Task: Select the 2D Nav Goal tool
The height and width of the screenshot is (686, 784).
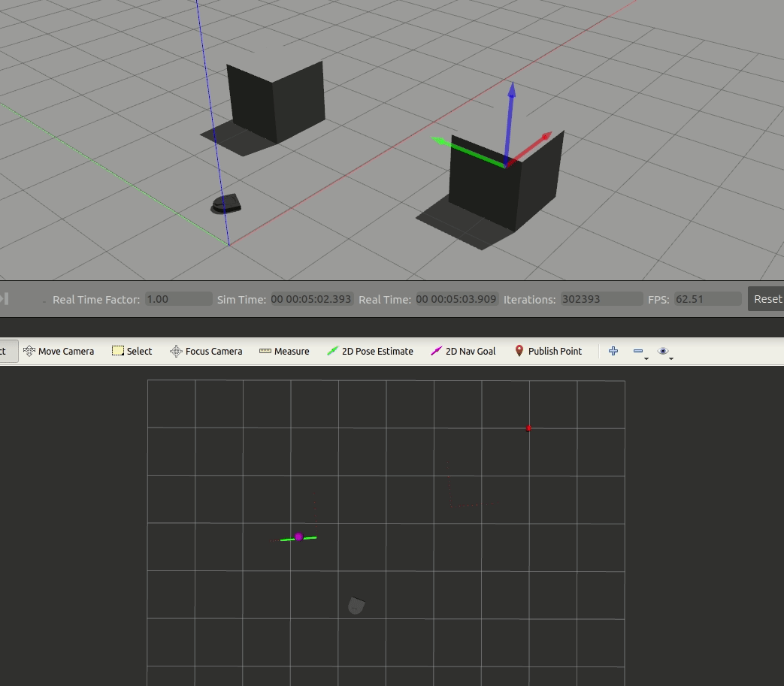Action: pos(463,351)
